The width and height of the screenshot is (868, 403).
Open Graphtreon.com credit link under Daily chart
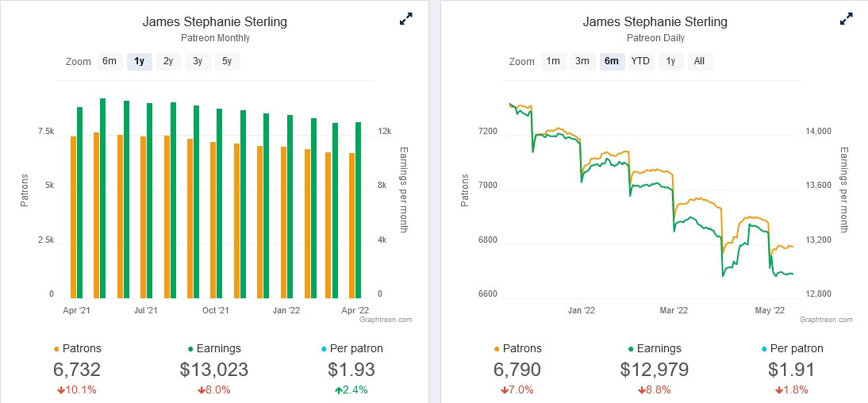click(826, 320)
